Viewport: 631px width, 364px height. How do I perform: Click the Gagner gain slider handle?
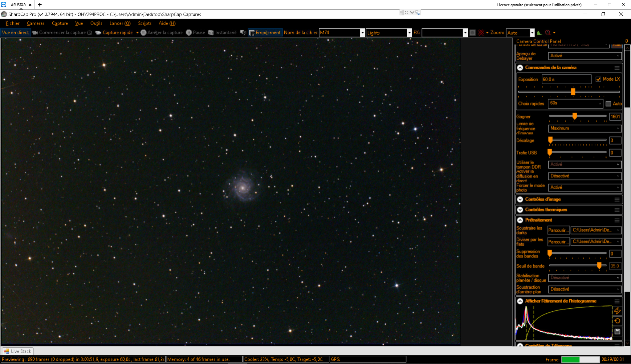[575, 116]
